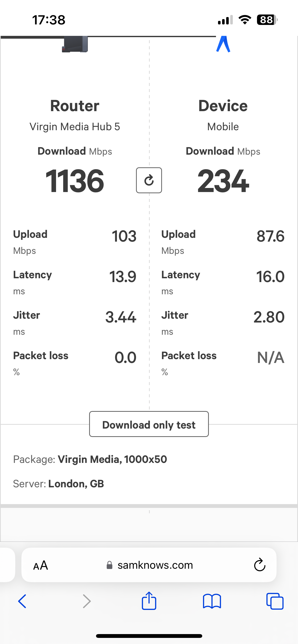Tap the Virgin Media Hub 5 router image

75,44
